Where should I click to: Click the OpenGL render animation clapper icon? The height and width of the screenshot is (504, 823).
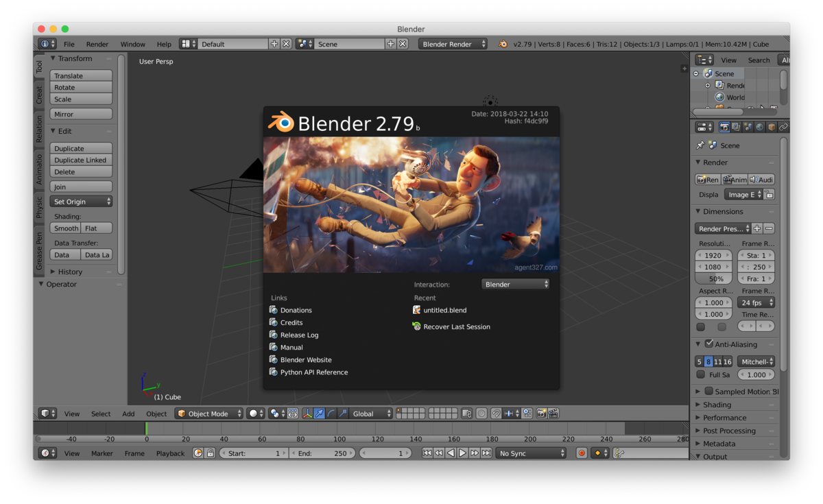(x=553, y=413)
